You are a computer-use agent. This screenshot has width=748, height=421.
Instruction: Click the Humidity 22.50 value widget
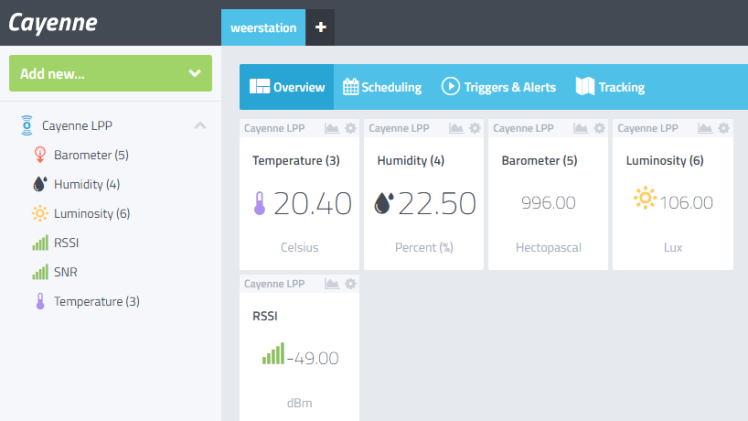425,203
